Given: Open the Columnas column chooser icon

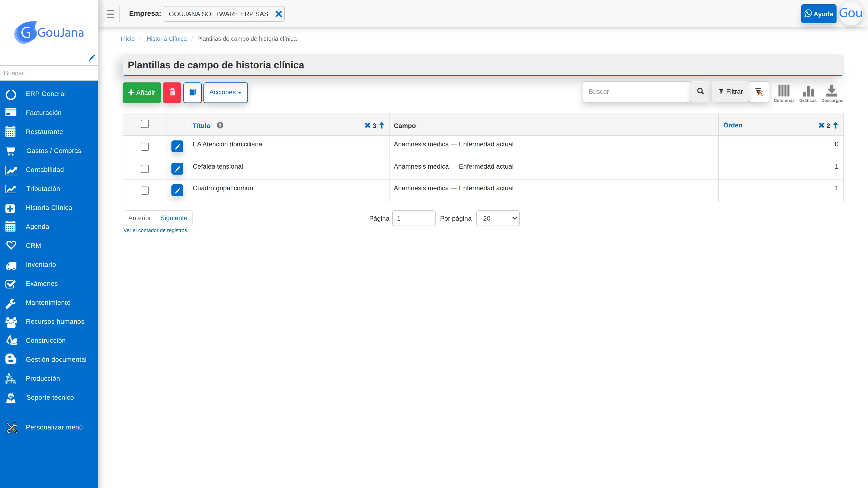Looking at the screenshot, I should pos(784,93).
